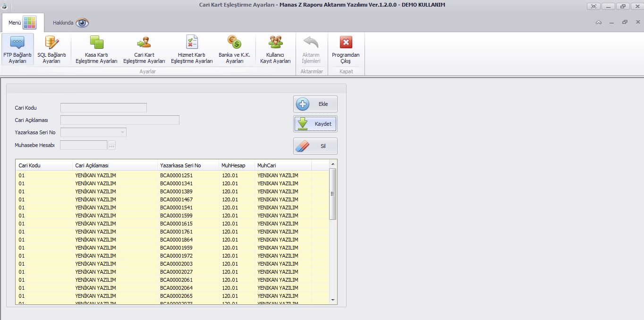Open FTP Bağlantı Ayarları settings

point(17,49)
